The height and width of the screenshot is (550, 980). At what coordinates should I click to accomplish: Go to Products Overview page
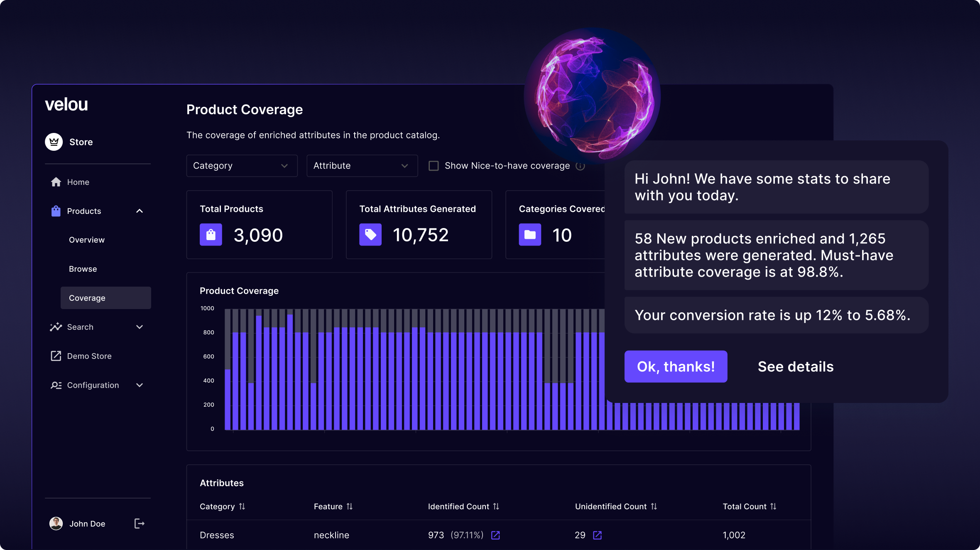click(87, 240)
